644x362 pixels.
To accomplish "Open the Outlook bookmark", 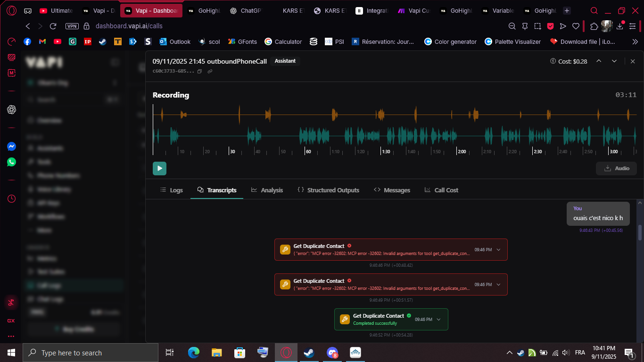I will [175, 41].
